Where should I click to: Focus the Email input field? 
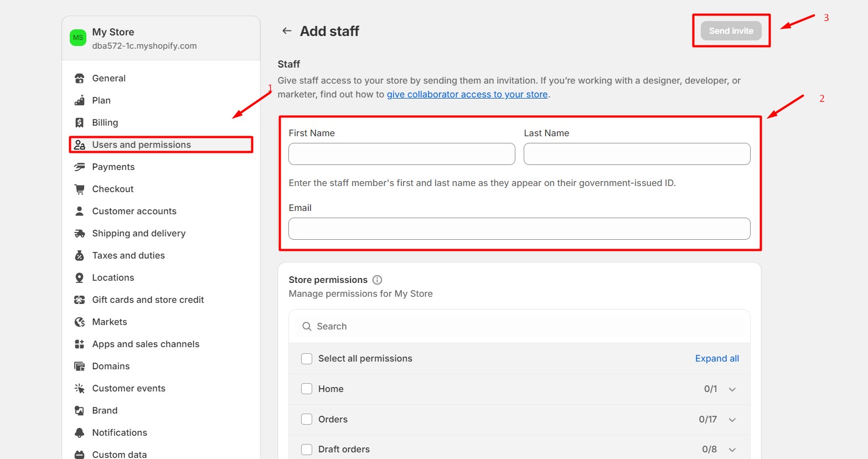click(x=519, y=229)
